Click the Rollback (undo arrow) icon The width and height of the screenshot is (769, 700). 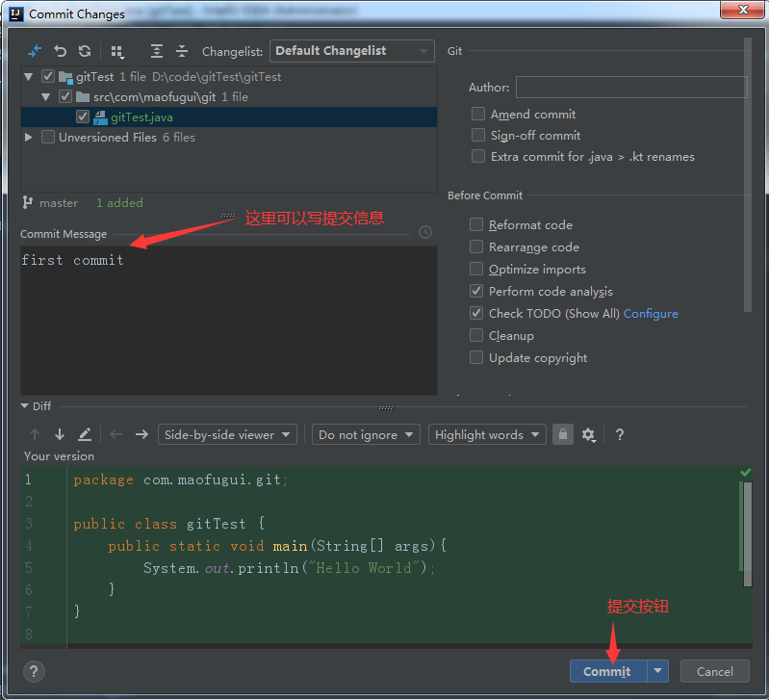click(61, 51)
